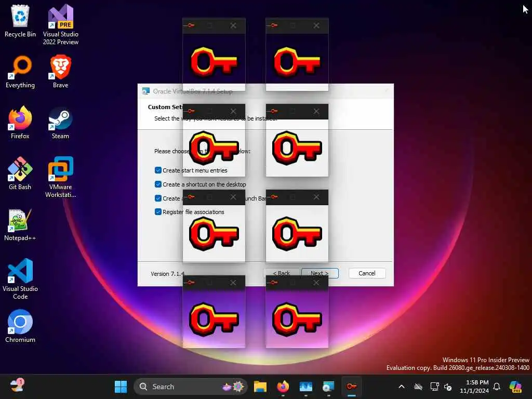Open the Windows Start menu
Screen dimensions: 532x399
click(x=121, y=387)
